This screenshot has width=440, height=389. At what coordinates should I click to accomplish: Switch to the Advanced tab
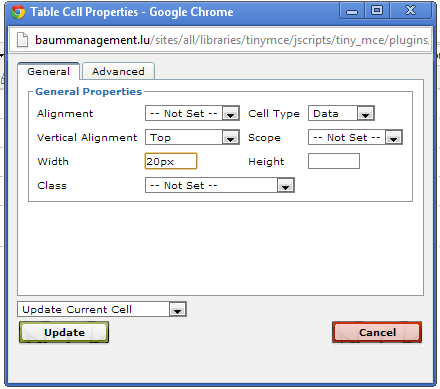pyautogui.click(x=118, y=71)
